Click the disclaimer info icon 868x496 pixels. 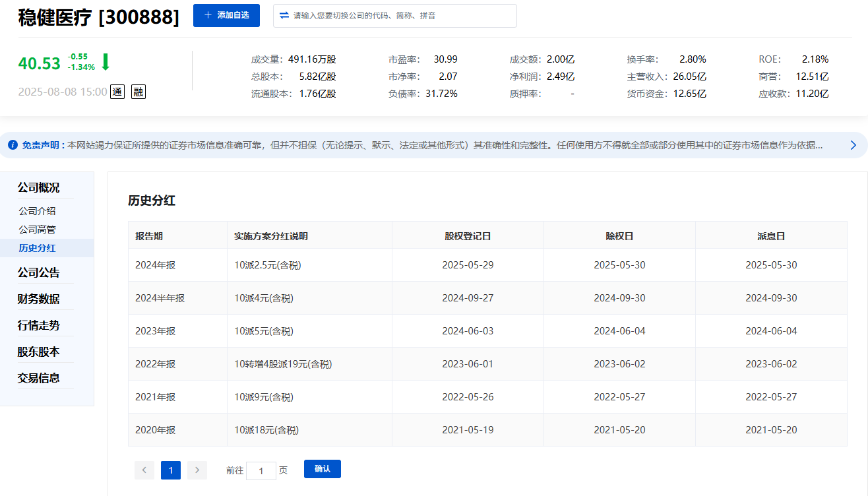click(13, 145)
